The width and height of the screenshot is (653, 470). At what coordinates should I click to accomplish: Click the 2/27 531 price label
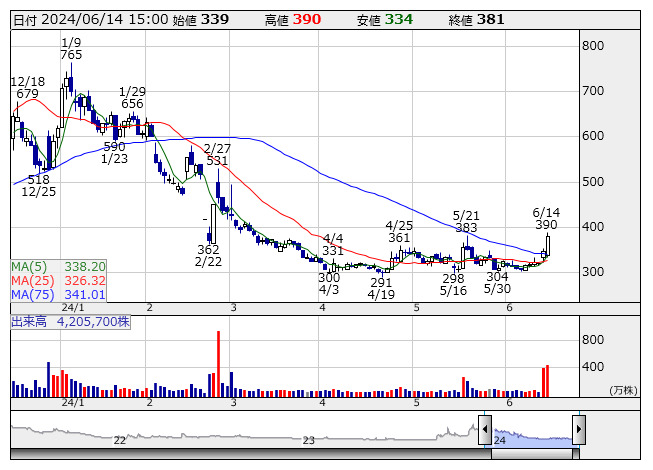(217, 155)
